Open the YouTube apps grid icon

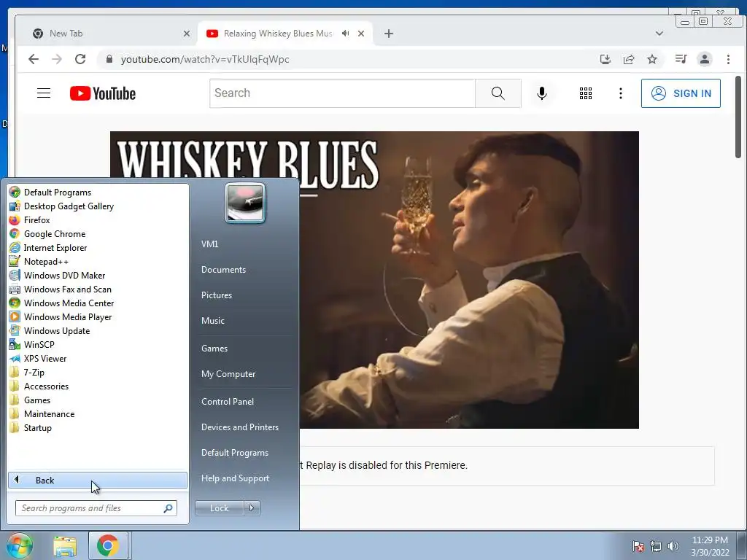pyautogui.click(x=586, y=93)
